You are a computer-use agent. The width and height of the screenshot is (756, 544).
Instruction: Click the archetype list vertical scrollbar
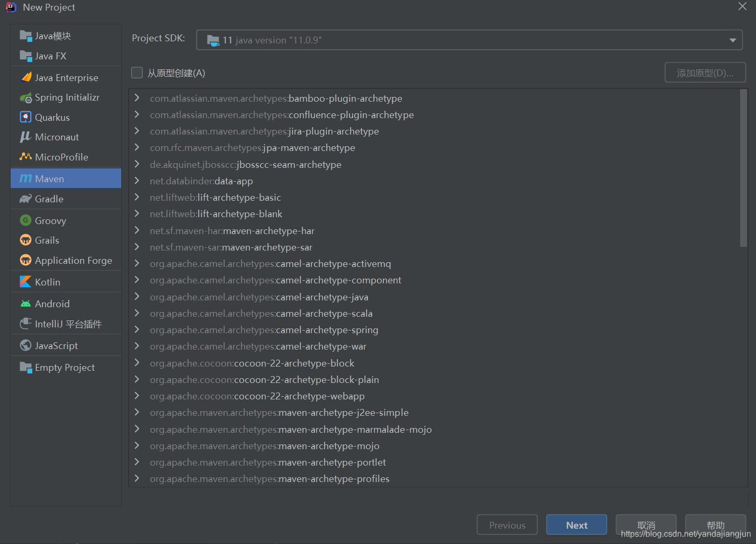743,168
